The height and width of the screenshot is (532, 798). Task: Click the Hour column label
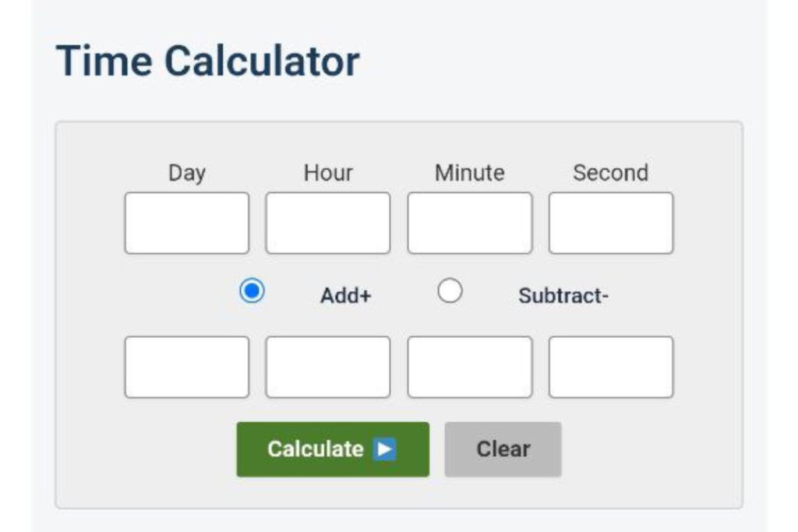coord(328,173)
